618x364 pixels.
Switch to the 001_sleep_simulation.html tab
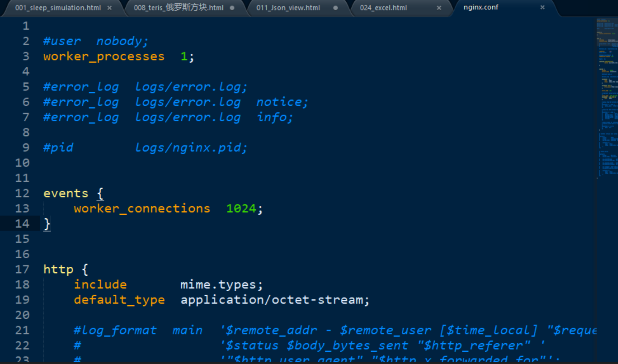[58, 8]
